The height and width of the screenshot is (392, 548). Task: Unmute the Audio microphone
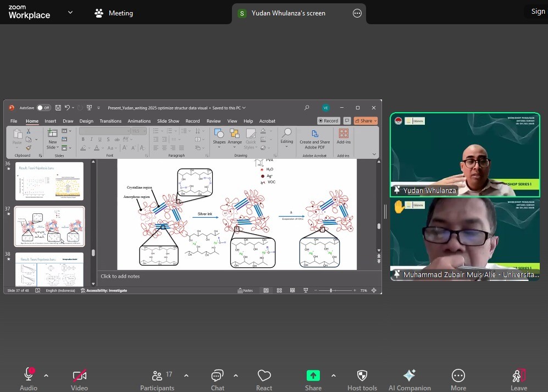tap(29, 376)
